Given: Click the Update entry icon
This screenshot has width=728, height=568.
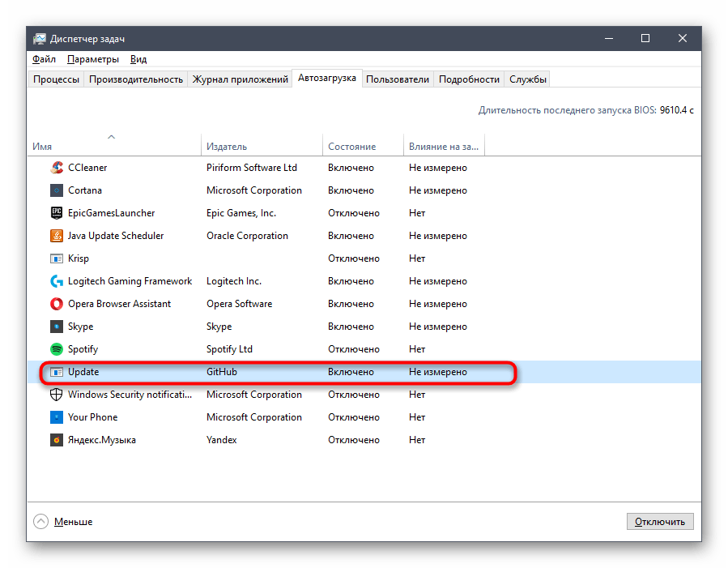Looking at the screenshot, I should point(56,372).
